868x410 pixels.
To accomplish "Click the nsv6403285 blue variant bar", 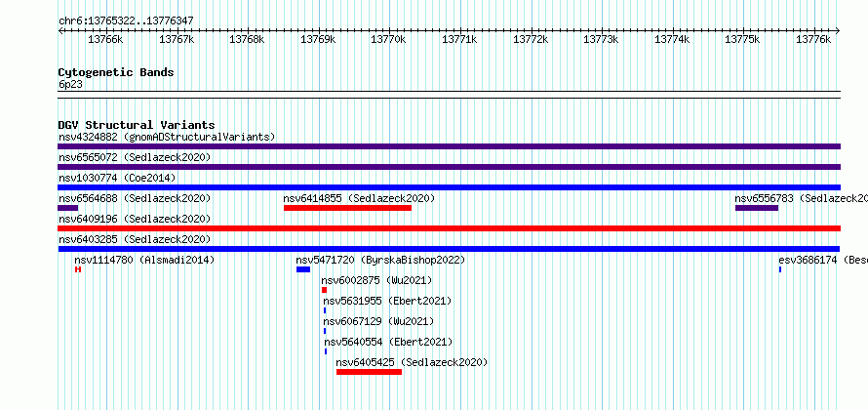I will 449,249.
